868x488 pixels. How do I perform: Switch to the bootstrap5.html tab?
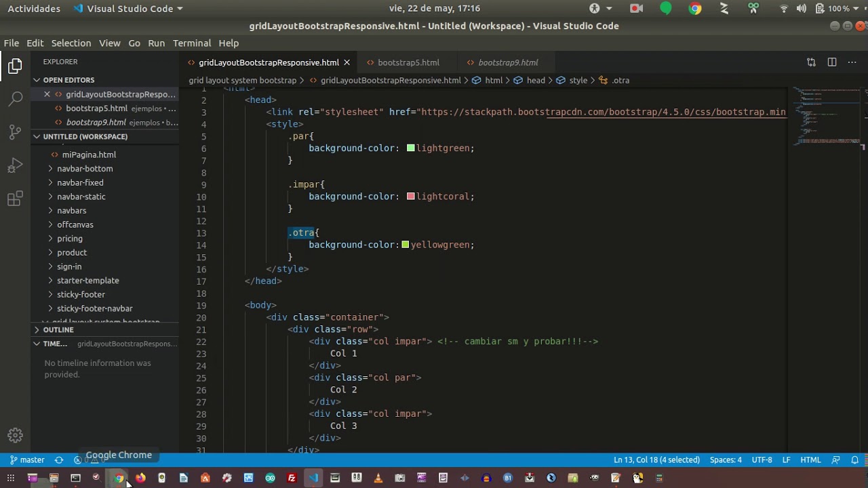408,62
